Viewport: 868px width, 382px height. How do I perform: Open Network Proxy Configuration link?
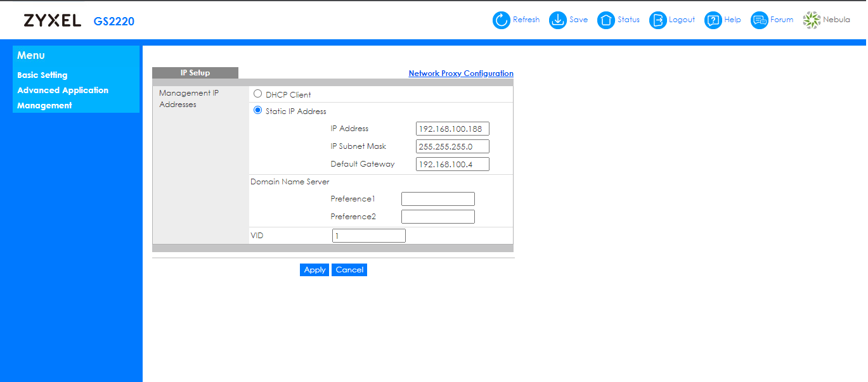click(x=461, y=73)
